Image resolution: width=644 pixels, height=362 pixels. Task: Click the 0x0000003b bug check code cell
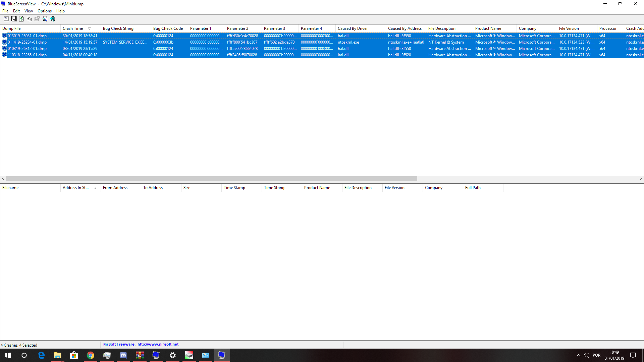[163, 42]
